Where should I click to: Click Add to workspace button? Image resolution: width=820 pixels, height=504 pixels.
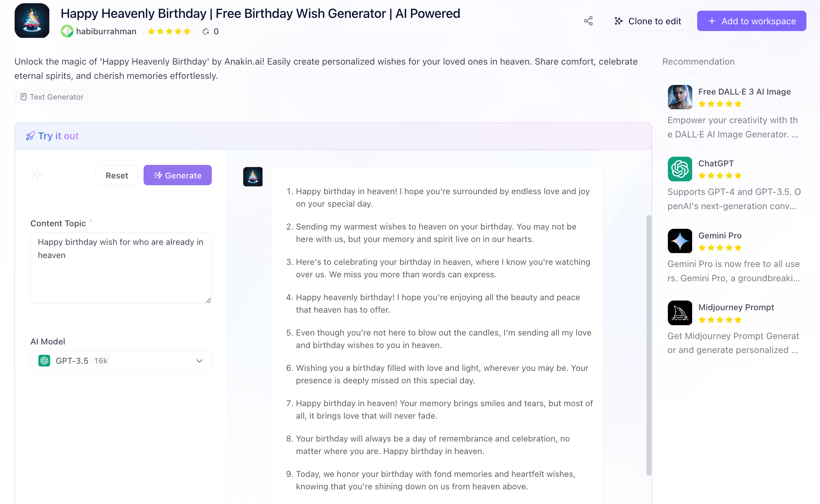(x=752, y=21)
